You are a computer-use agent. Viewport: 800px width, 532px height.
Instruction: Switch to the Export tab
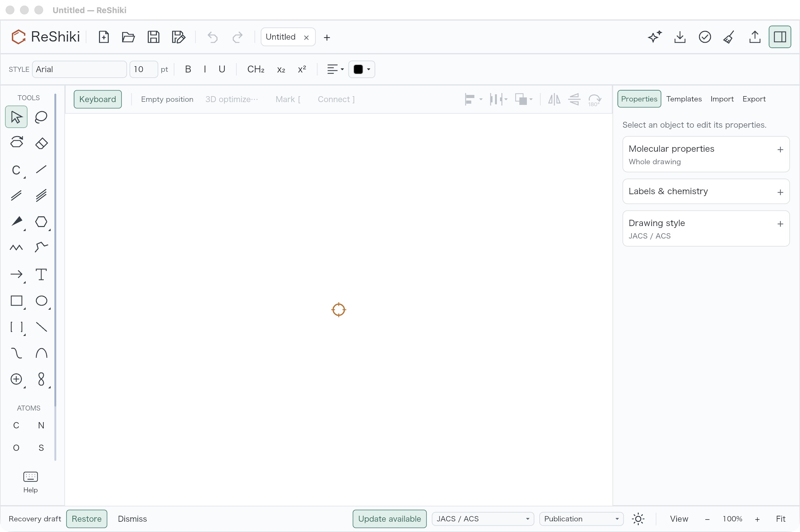[x=754, y=99]
